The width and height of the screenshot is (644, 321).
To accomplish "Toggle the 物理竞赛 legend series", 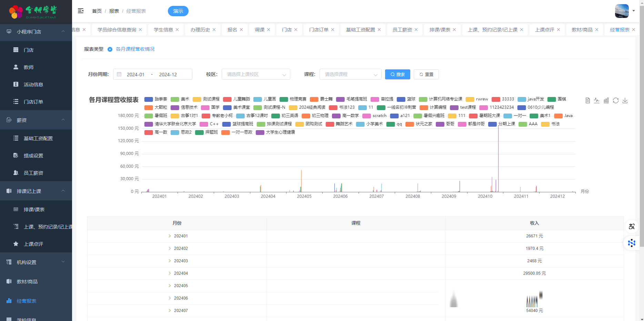I will (293, 99).
